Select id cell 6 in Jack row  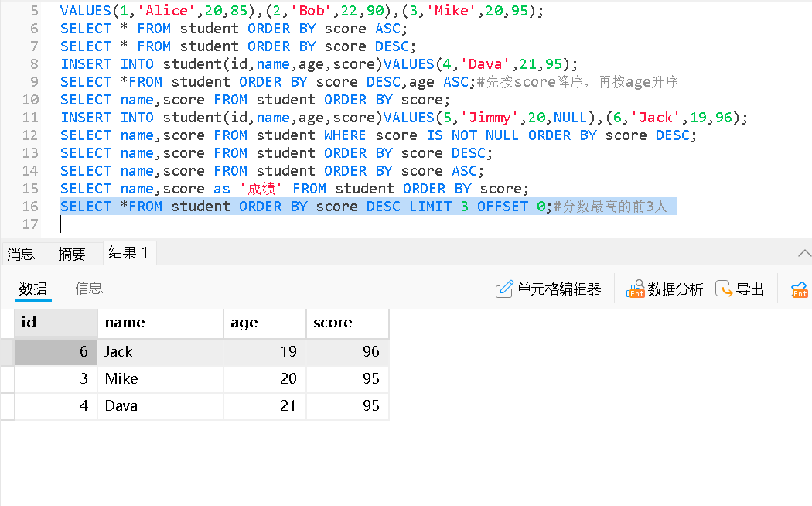(x=56, y=352)
